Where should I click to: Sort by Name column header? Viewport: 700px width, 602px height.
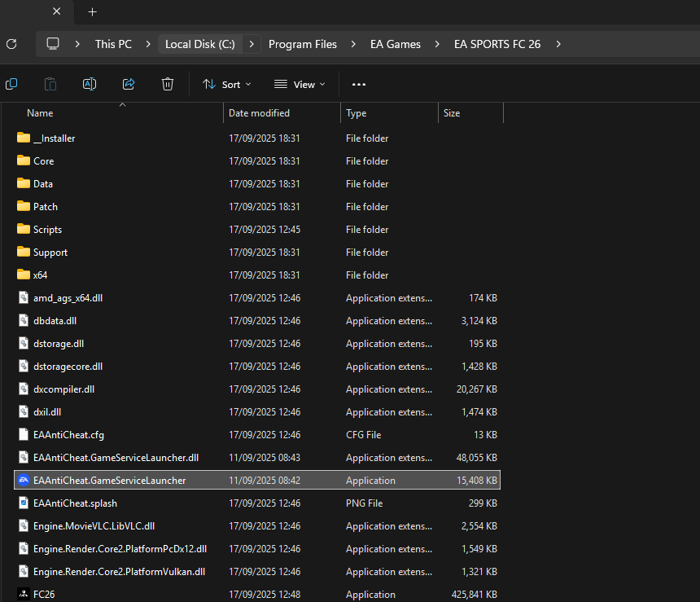point(40,113)
